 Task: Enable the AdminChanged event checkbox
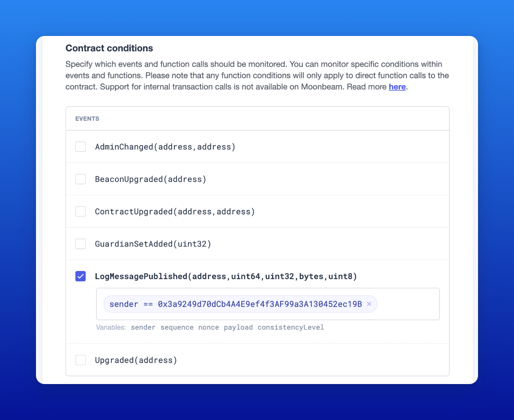click(81, 147)
